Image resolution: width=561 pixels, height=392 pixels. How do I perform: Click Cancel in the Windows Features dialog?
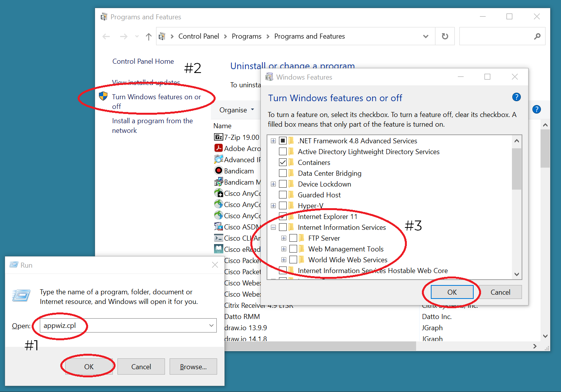(x=500, y=292)
